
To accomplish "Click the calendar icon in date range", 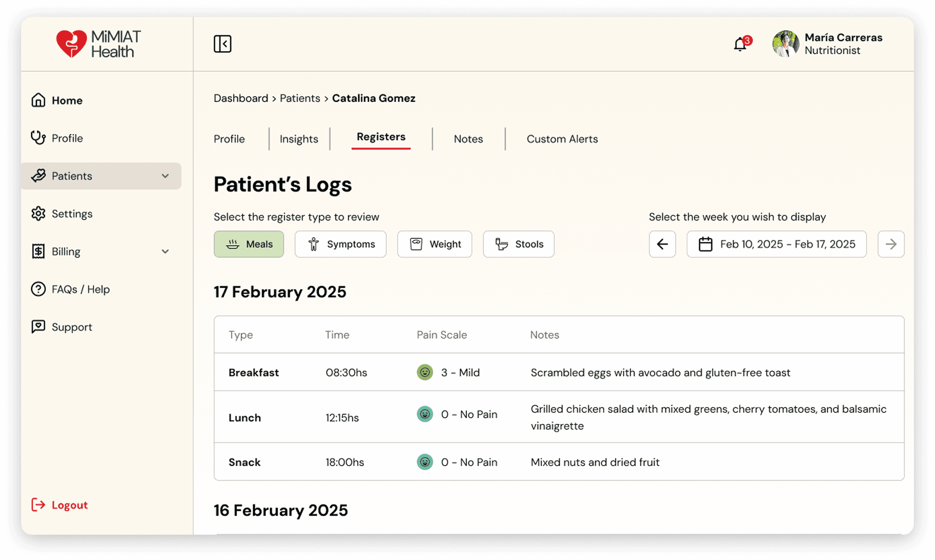I will 705,244.
